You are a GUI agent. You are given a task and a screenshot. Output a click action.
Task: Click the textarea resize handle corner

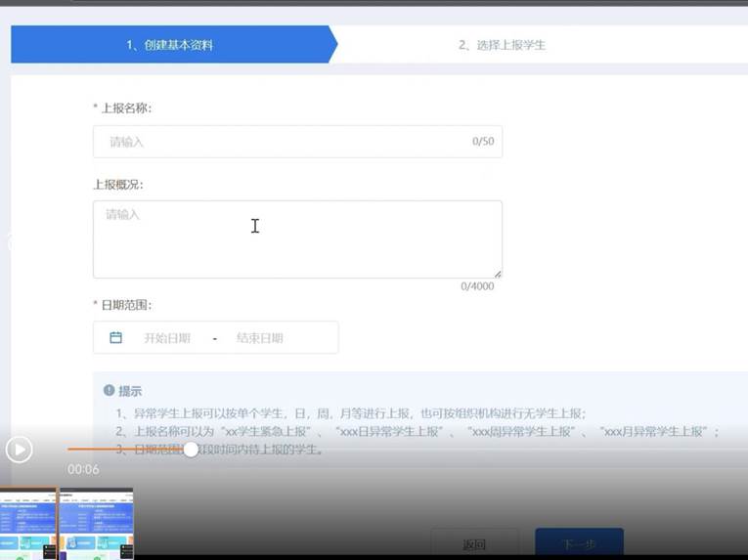point(498,275)
